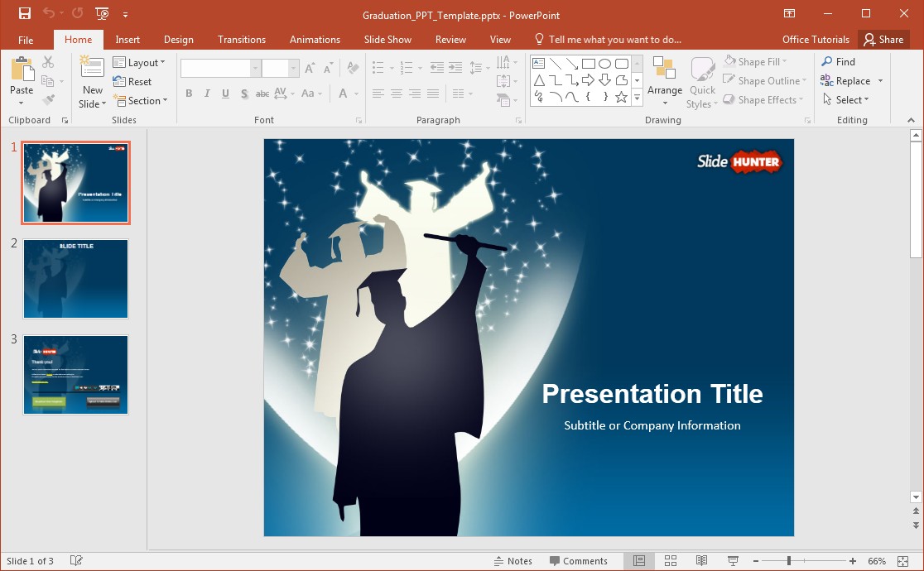
Task: Click the Undo arrow in the title bar
Action: tap(49, 13)
